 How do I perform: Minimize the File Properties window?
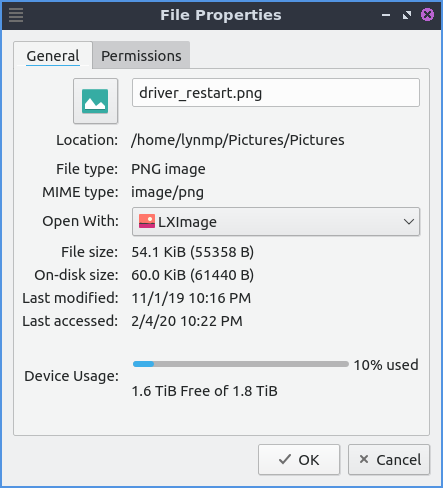386,15
